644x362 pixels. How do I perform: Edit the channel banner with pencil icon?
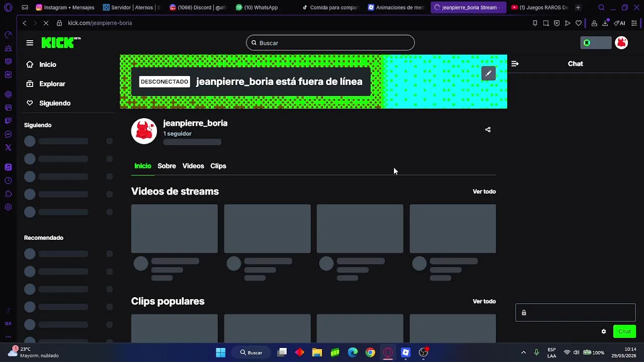[x=488, y=73]
